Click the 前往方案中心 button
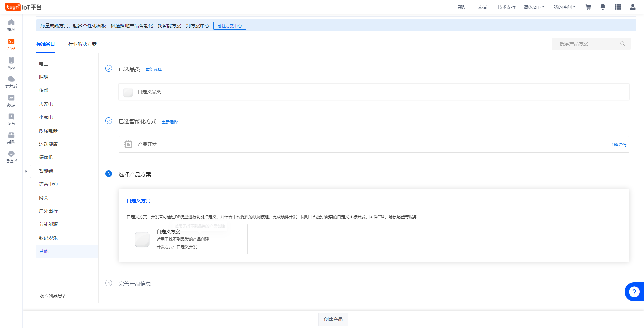This screenshot has height=328, width=644. [x=230, y=26]
